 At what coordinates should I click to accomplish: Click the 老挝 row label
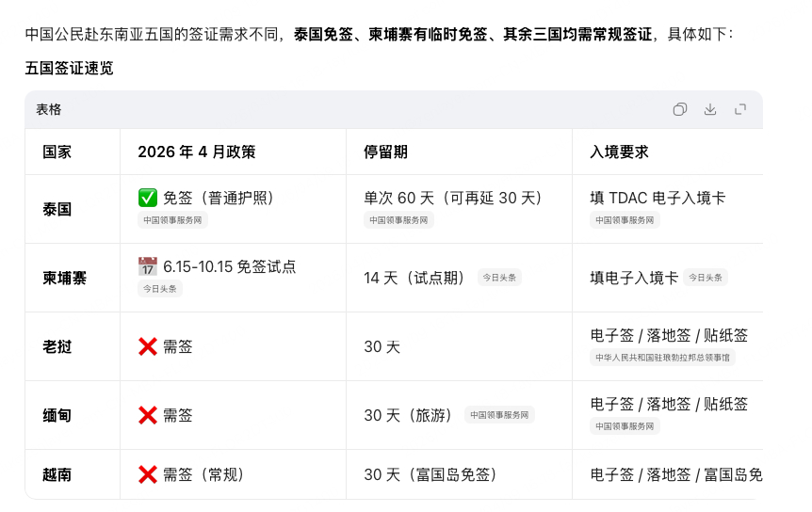pos(57,346)
